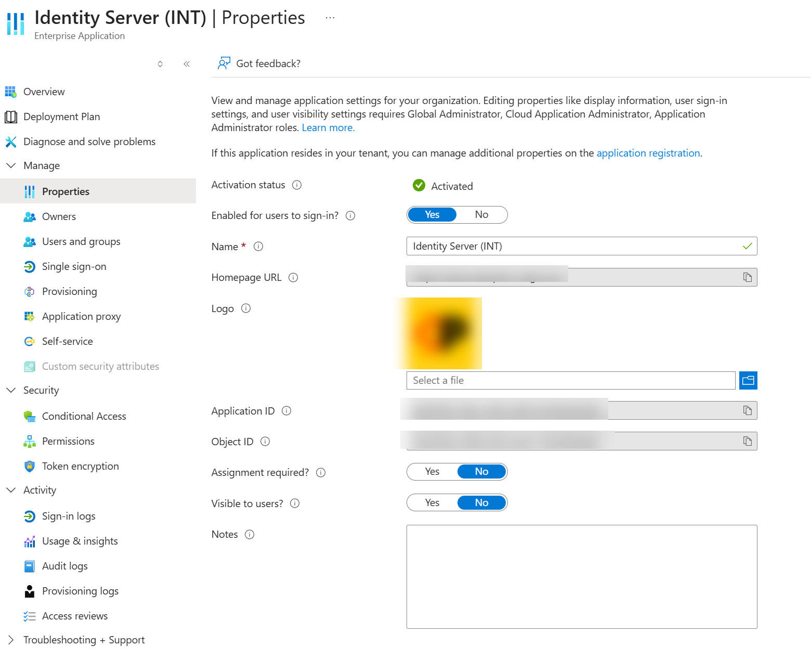Copy the Application ID to clipboard
This screenshot has height=672, width=811.
click(748, 410)
